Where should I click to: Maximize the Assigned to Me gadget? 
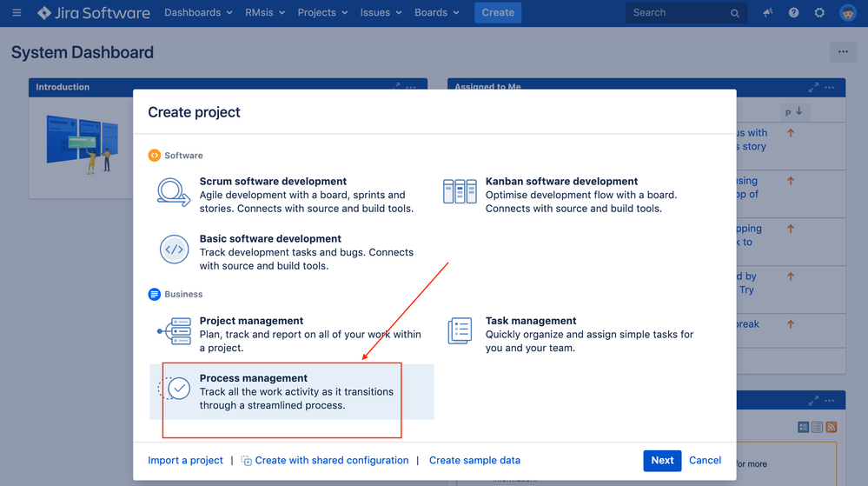813,88
